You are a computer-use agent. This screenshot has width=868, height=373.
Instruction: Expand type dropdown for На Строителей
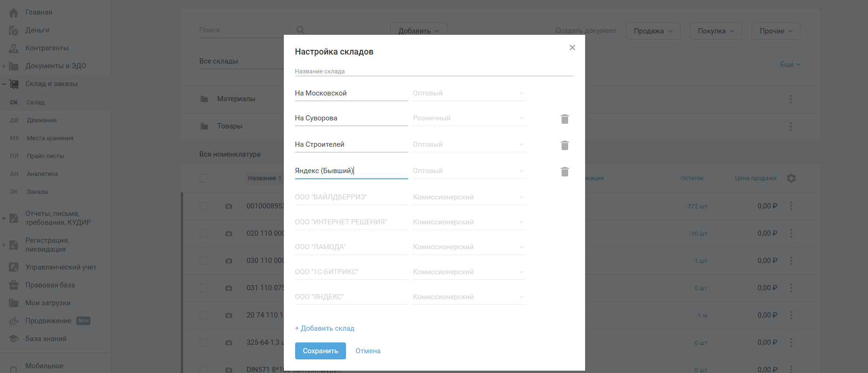pyautogui.click(x=469, y=144)
